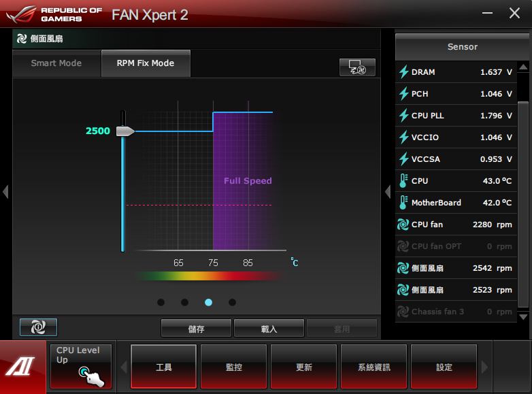Open the 監控 menu button
532x394 pixels.
point(234,367)
